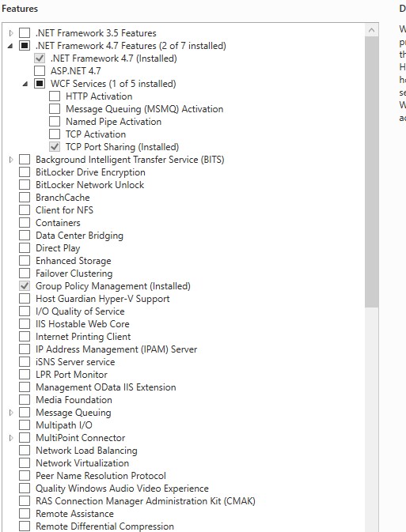Expand MultiPoint Connector node
Viewport: 406px width, 532px height.
click(11, 438)
